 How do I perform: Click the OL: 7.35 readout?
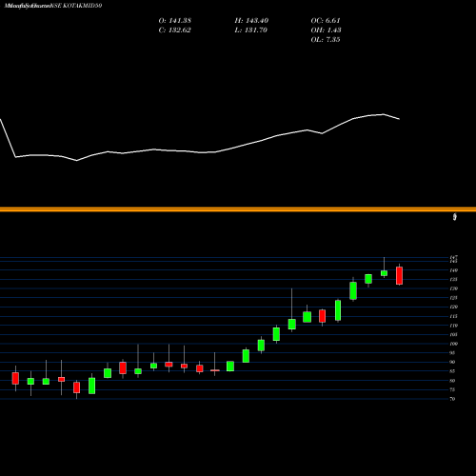[326, 40]
